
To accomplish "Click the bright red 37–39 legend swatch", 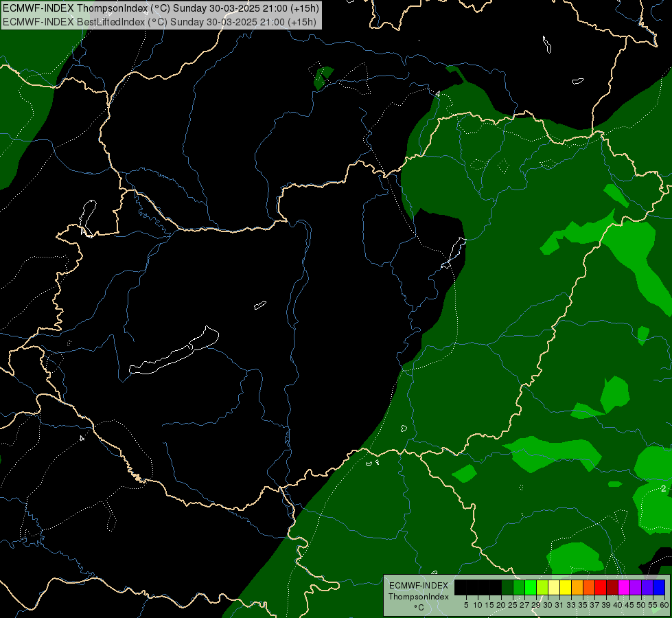I will (601, 587).
